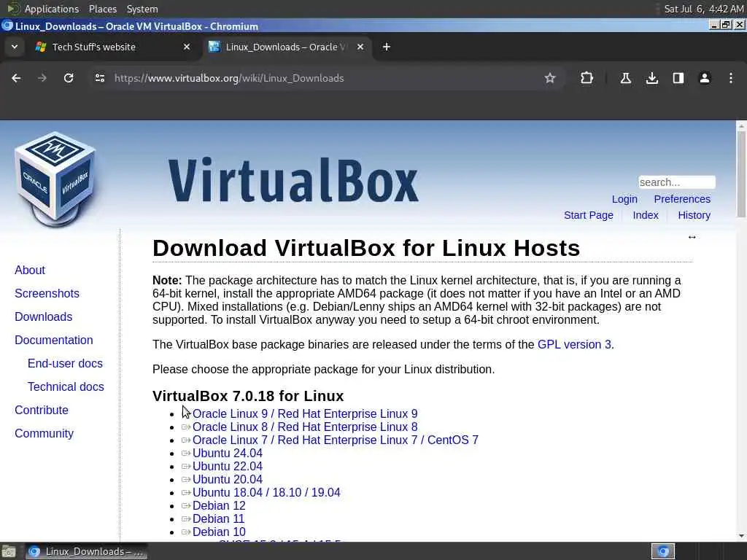Viewport: 747px width, 560px height.
Task: Toggle page width double-arrow icon
Action: (692, 237)
